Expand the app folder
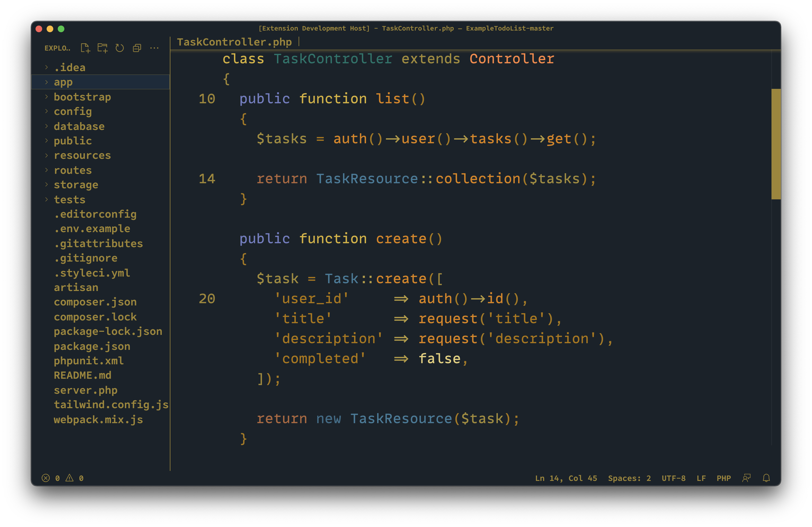 tap(63, 82)
